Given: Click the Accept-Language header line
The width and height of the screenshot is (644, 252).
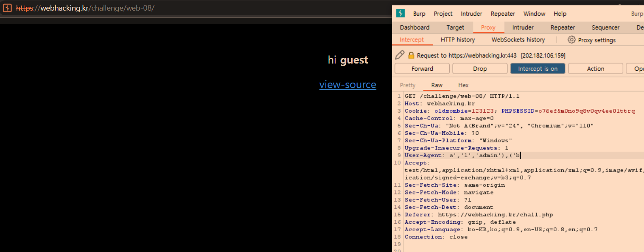Looking at the screenshot, I should 501,230.
